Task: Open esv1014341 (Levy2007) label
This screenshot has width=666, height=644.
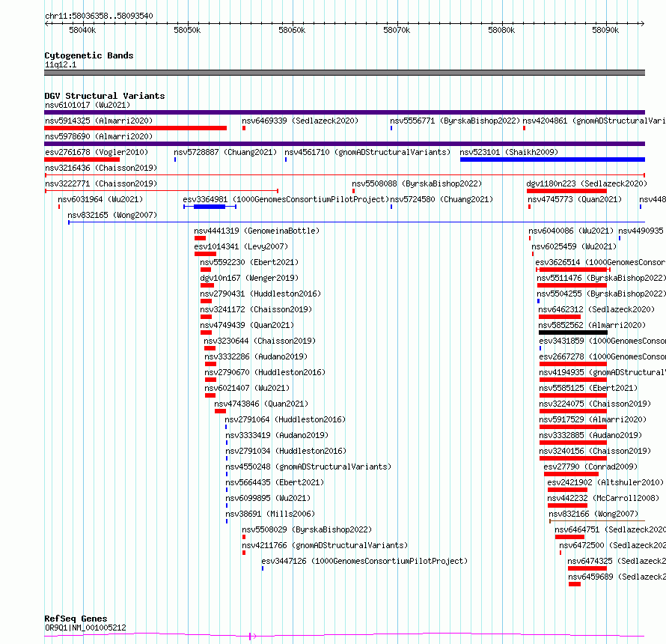Action: (241, 246)
